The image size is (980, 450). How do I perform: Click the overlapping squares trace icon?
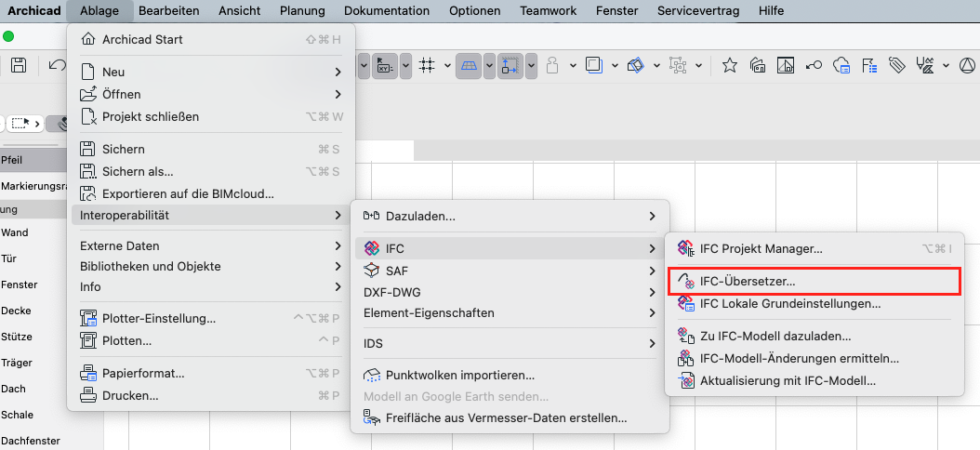(593, 65)
